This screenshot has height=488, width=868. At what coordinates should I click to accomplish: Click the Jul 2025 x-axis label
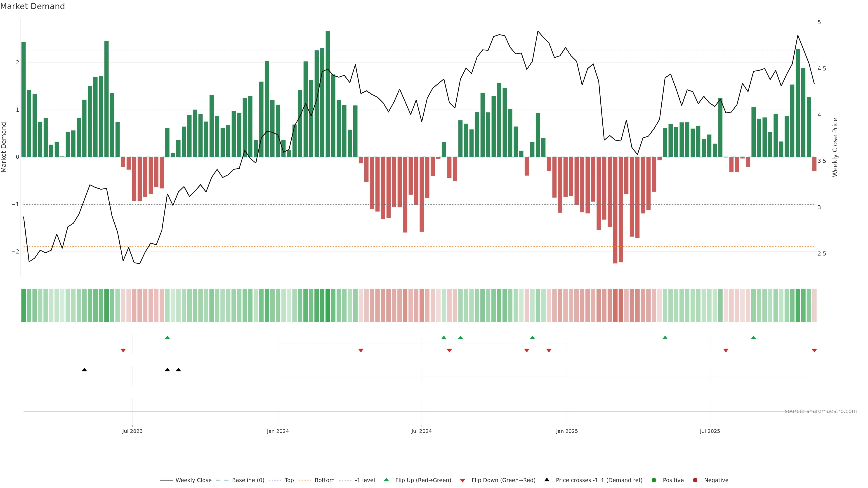click(710, 431)
